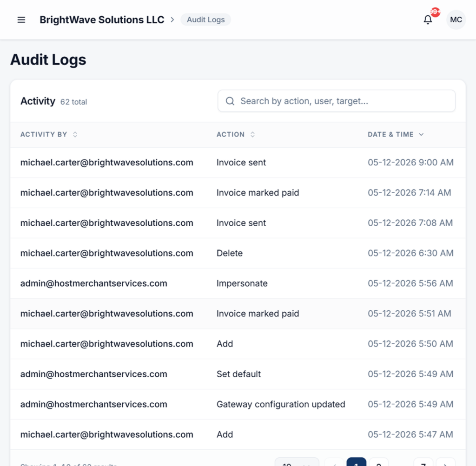Click timestamp 05-12-2026 5:50 AM
Screen dimensions: 476x466
pos(410,344)
